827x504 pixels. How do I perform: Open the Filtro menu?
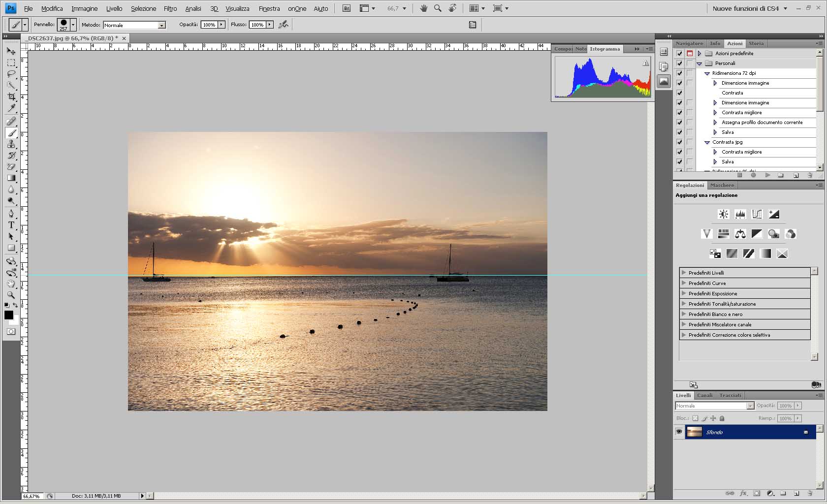pos(170,8)
